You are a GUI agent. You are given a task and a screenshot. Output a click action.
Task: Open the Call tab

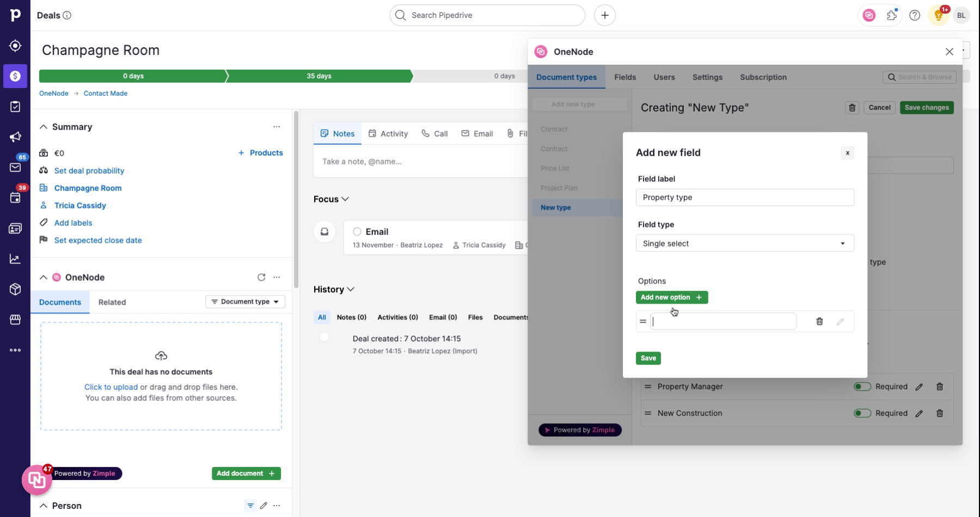[434, 133]
